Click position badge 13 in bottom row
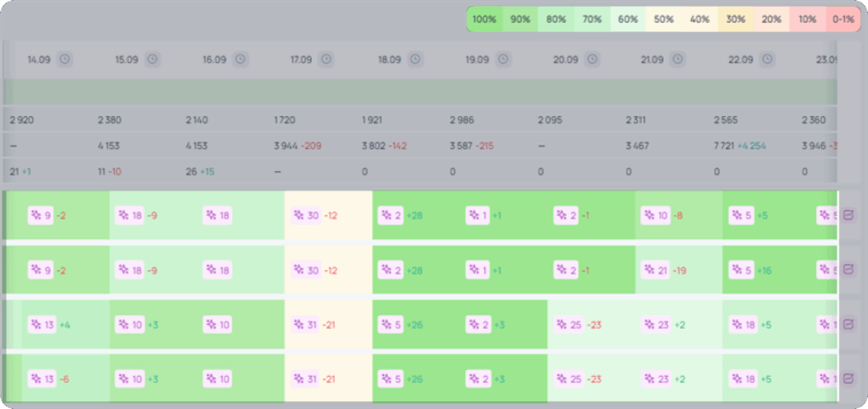Viewport: 868px width, 409px height. (42, 379)
